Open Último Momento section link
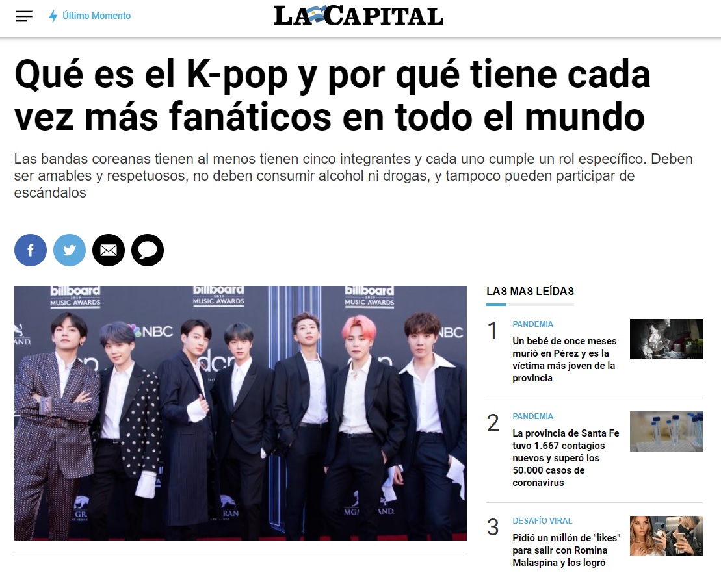This screenshot has width=721, height=588. click(x=97, y=16)
